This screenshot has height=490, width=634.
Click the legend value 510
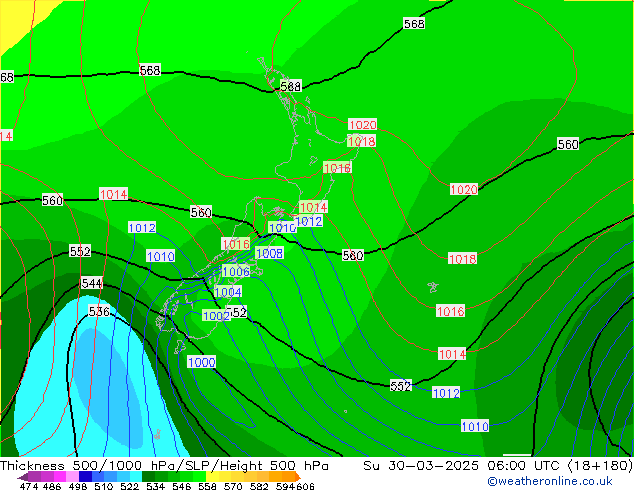tap(104, 486)
